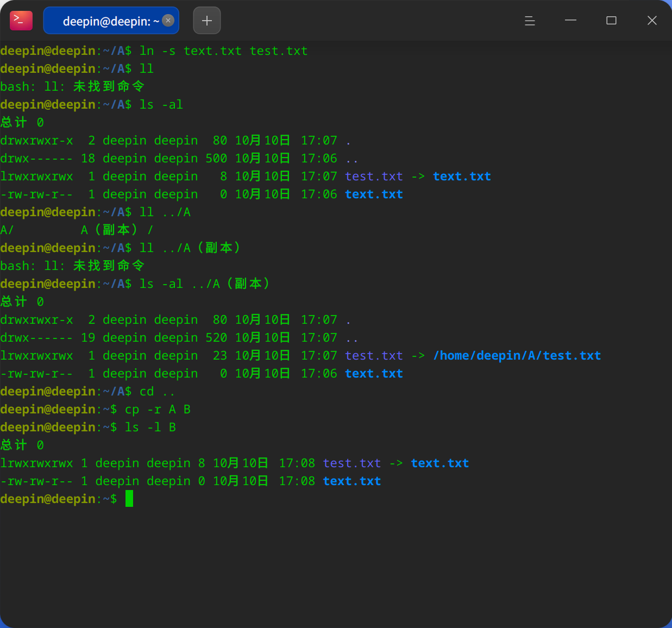This screenshot has width=672, height=628.
Task: Click the last 'deepin@deepin:~$' prompt
Action: tap(59, 499)
